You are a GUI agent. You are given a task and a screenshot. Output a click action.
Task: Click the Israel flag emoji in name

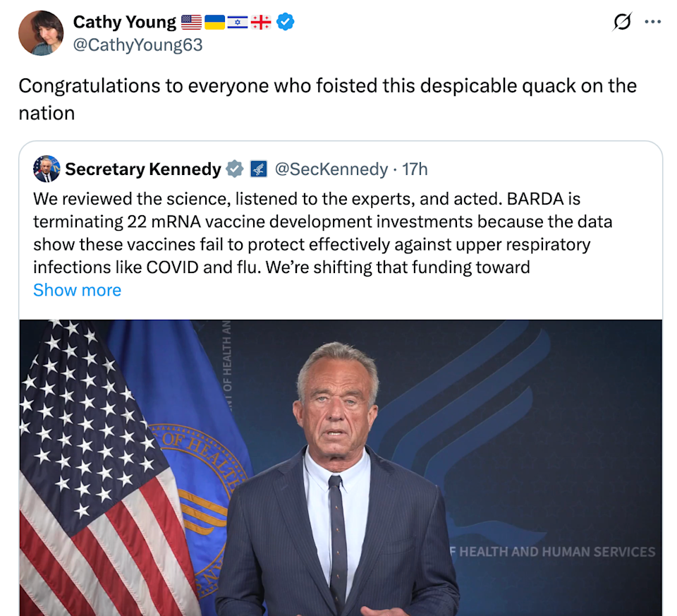[238, 23]
